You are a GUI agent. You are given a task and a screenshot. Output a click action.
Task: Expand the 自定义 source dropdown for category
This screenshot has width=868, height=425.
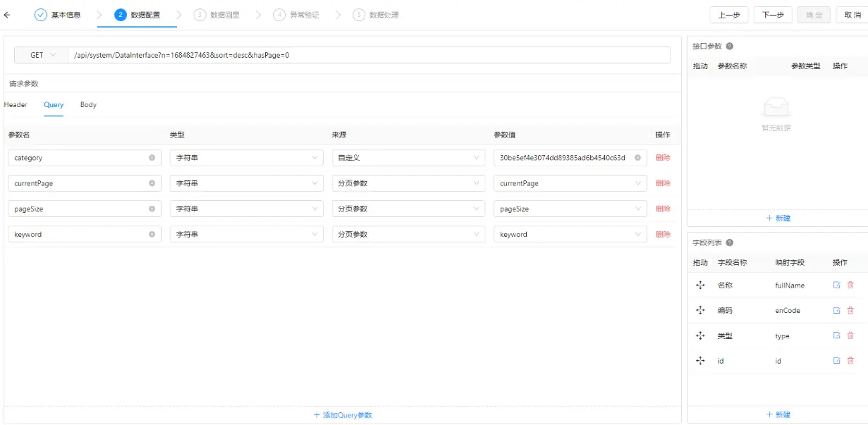point(408,158)
